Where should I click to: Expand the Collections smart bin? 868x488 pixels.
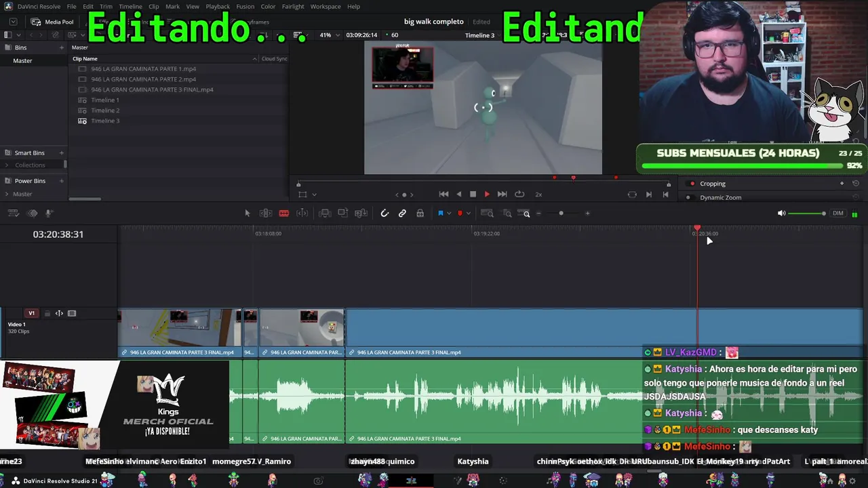click(x=7, y=165)
